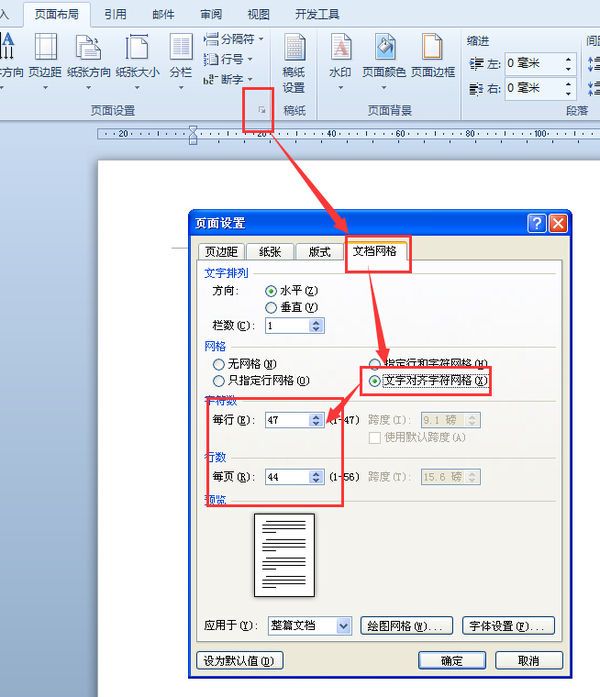Select the 无网格 radio option
Viewport: 600px width, 697px height.
[x=218, y=365]
